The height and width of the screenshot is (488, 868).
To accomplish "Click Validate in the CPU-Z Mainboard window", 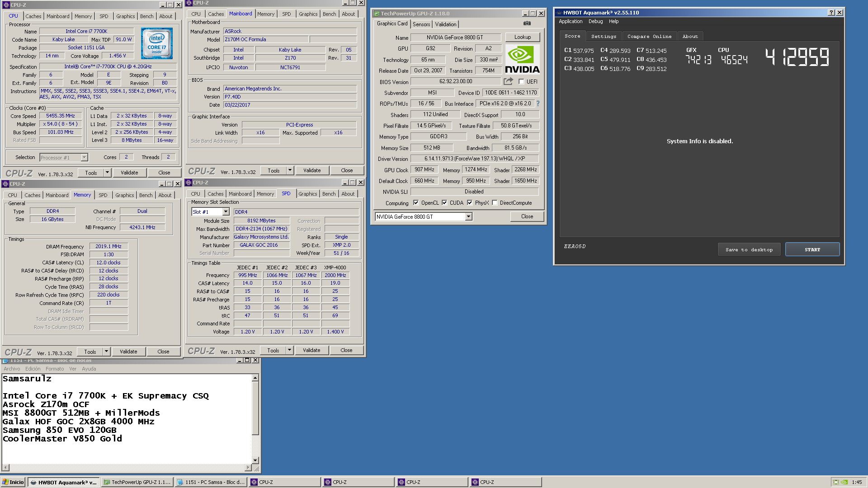I will (x=312, y=170).
